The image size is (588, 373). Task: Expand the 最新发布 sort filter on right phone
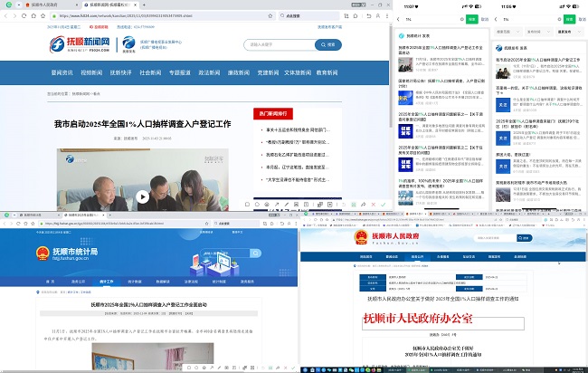(x=568, y=32)
